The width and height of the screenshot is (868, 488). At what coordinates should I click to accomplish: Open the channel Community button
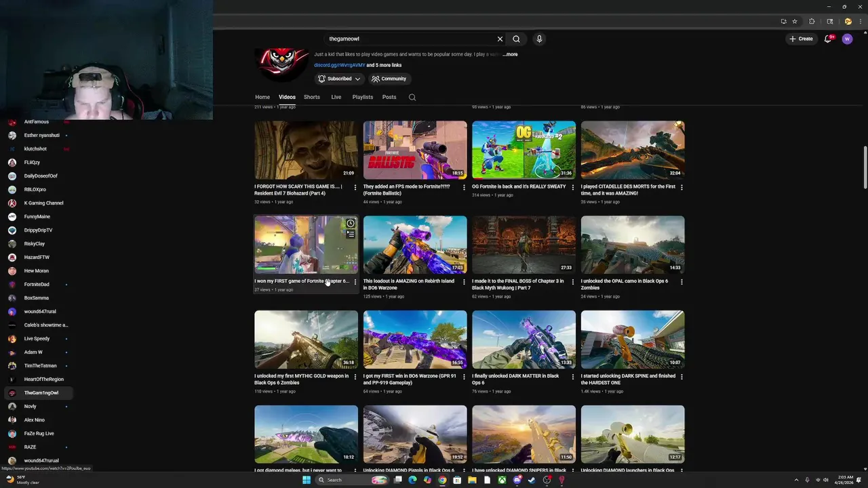coord(389,79)
